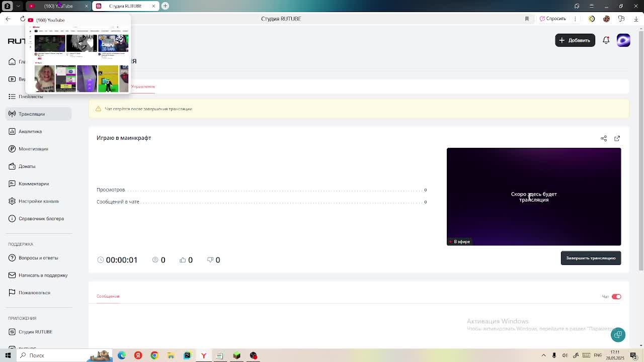The width and height of the screenshot is (644, 362).
Task: Click the address bar title Студия RUTUBE
Action: 281,19
